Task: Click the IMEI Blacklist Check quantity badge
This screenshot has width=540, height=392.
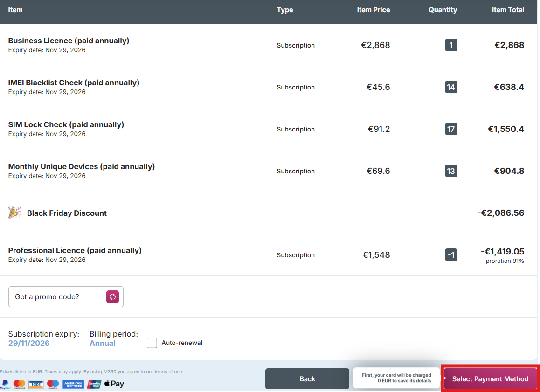Action: coord(450,87)
